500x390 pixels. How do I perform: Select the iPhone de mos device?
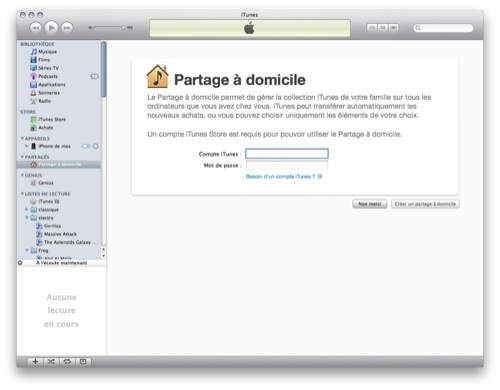(51, 146)
